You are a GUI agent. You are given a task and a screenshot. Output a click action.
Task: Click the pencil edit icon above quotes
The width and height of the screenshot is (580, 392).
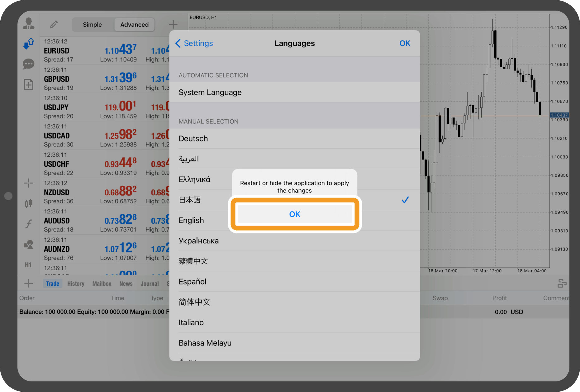click(x=54, y=24)
